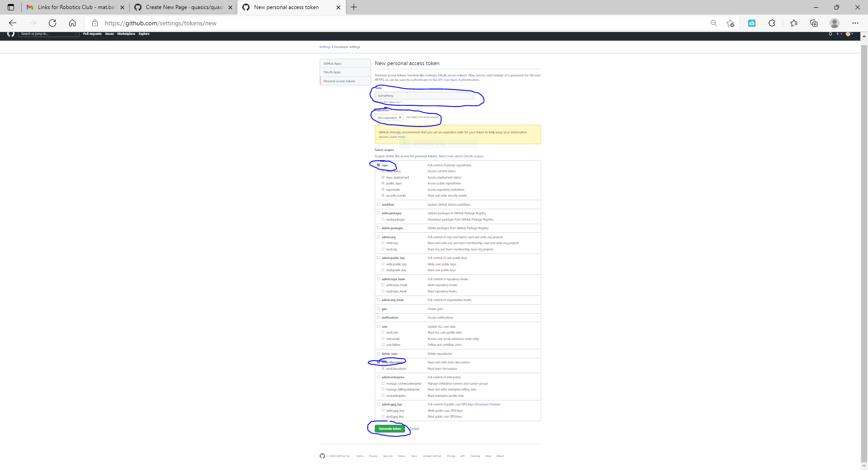Toggle the workflow scope checkbox
Image resolution: width=868 pixels, height=470 pixels.
378,204
